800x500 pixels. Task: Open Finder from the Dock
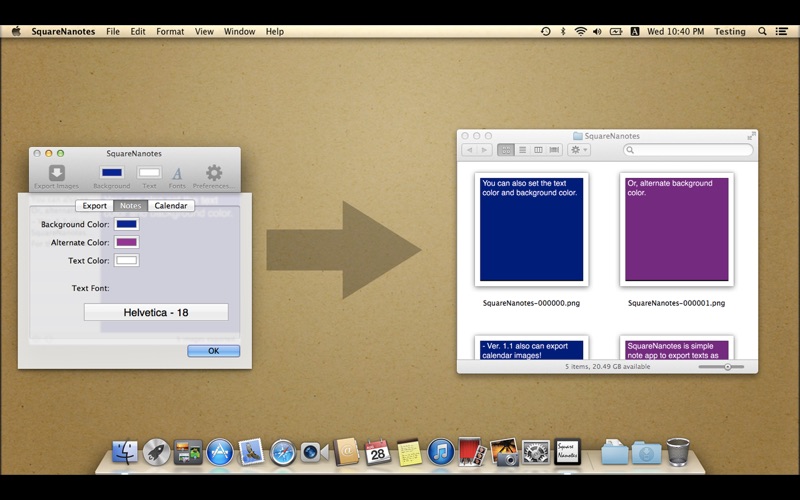[124, 452]
